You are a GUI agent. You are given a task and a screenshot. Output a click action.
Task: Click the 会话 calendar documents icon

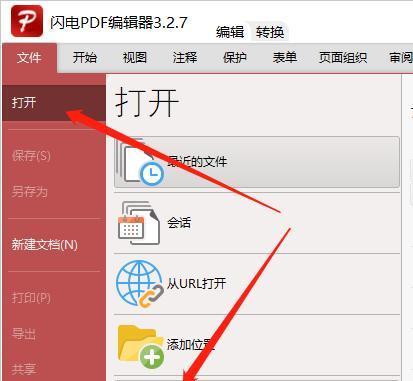[139, 223]
